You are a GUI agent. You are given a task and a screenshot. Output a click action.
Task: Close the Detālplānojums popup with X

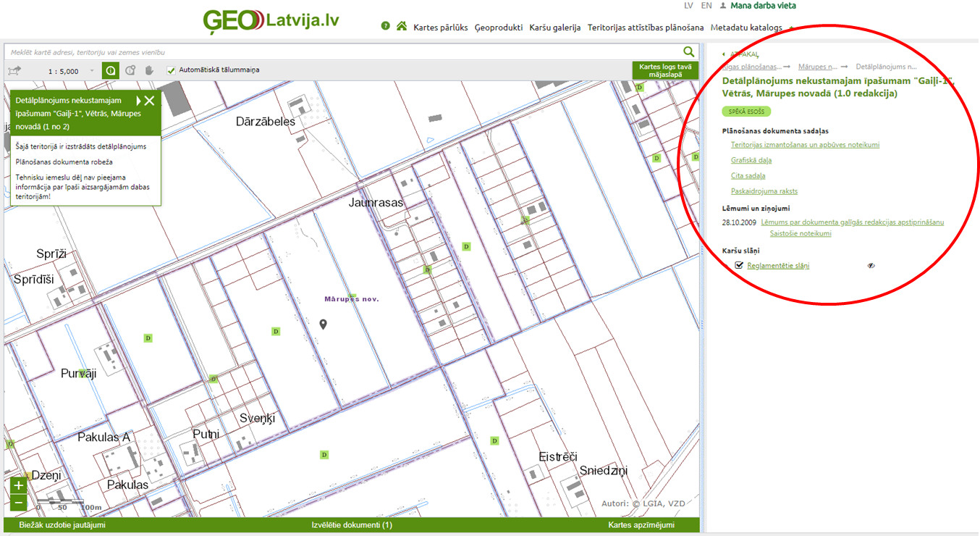(x=150, y=101)
